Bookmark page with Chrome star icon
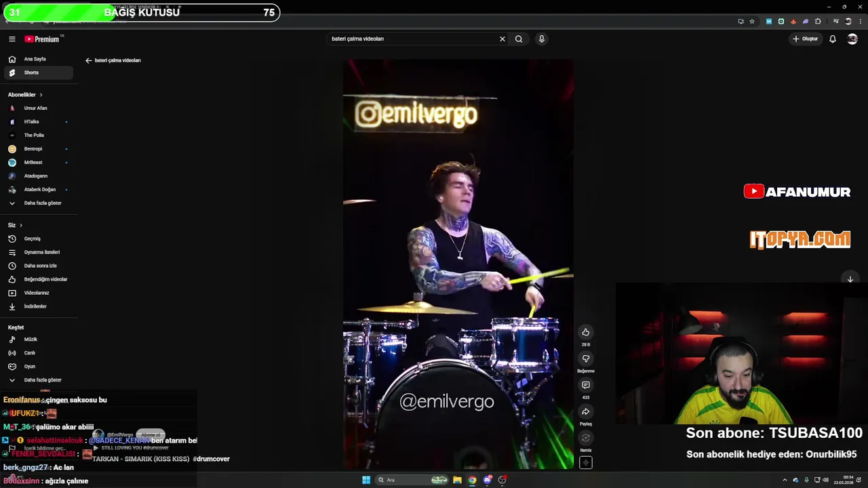 (x=752, y=22)
